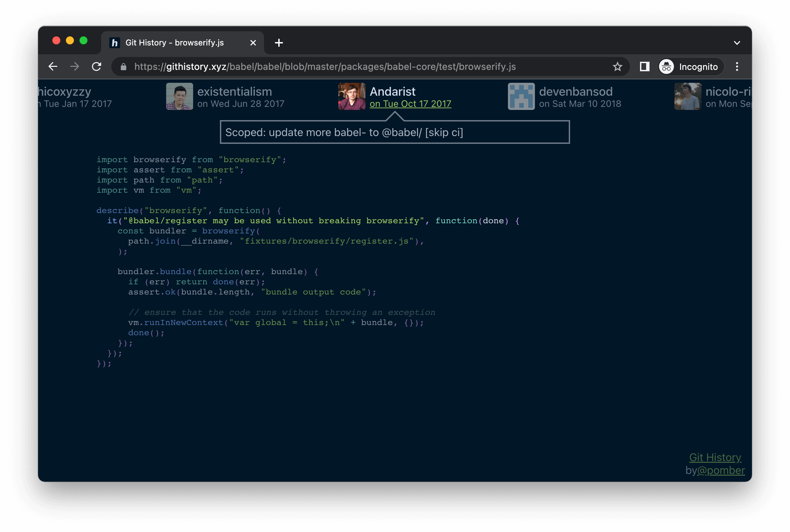Select devenbansod's Mar 10 2018 commit

[x=580, y=104]
